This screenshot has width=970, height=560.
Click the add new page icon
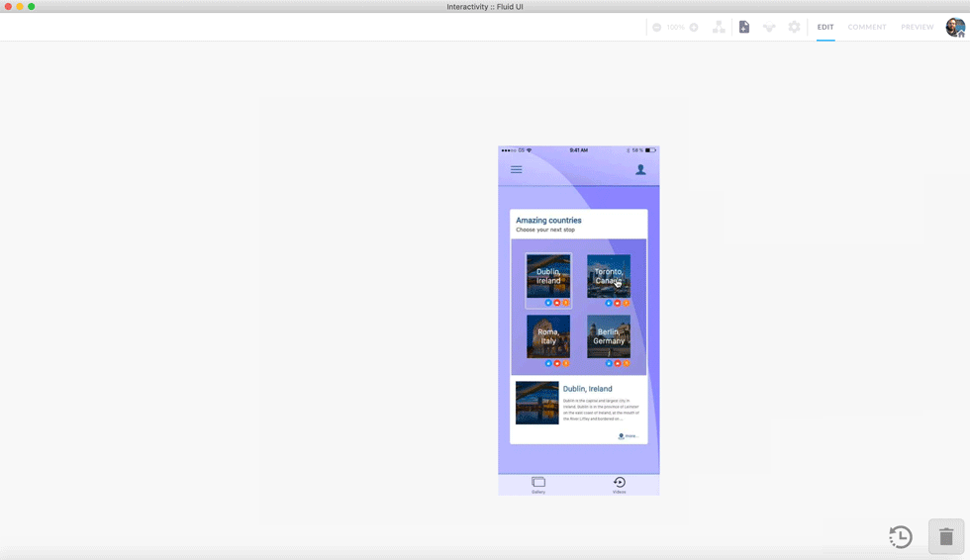pyautogui.click(x=744, y=28)
